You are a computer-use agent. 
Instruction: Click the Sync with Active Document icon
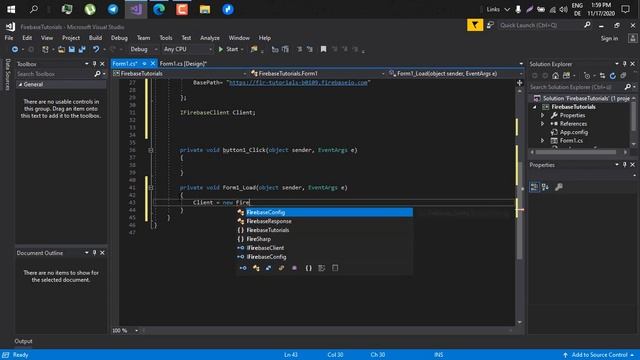tap(602, 76)
